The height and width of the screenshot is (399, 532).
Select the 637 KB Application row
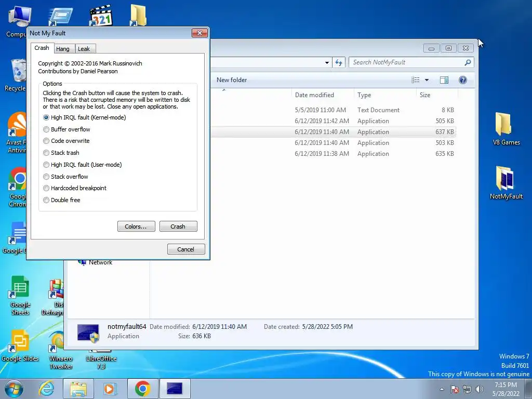[x=332, y=131]
